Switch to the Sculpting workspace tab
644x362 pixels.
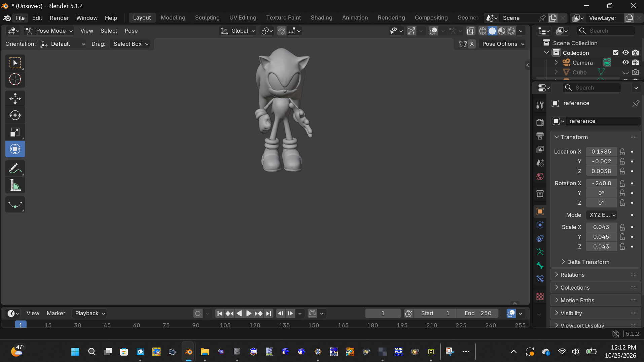pyautogui.click(x=207, y=18)
